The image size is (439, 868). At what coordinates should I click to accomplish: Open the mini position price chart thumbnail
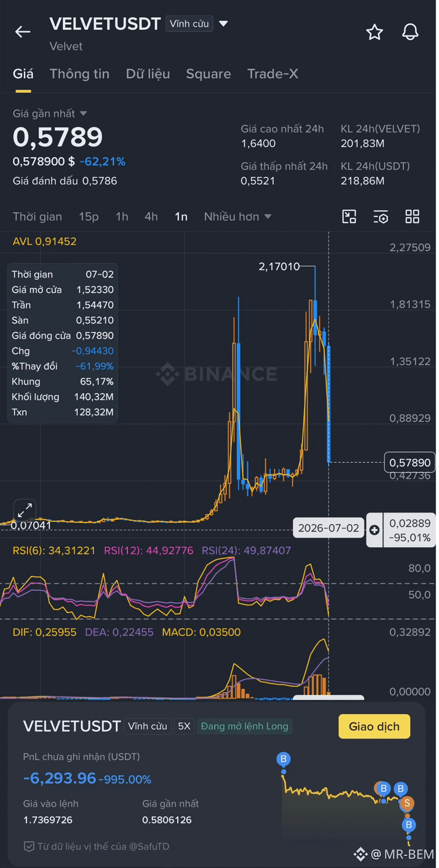pos(348,799)
